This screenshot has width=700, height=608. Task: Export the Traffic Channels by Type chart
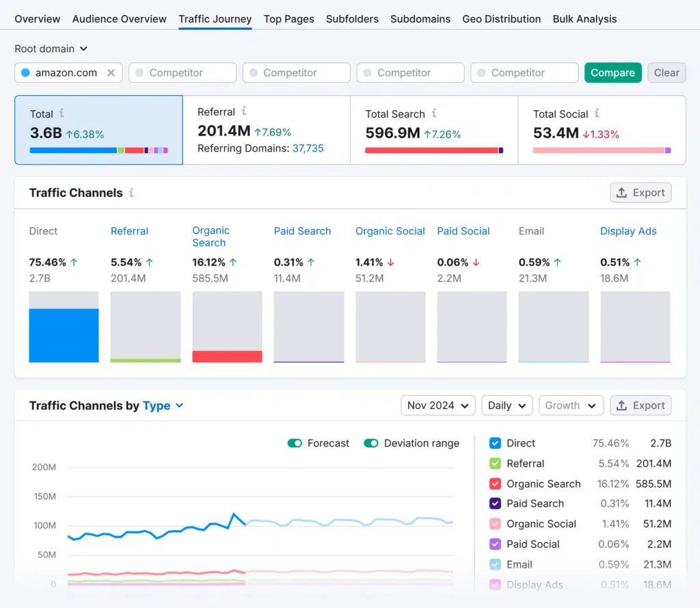click(641, 406)
